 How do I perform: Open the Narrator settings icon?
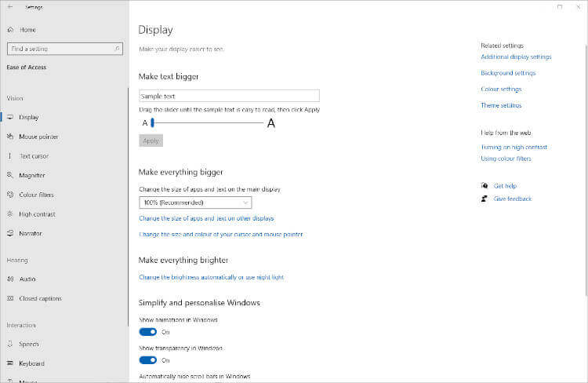pyautogui.click(x=10, y=233)
